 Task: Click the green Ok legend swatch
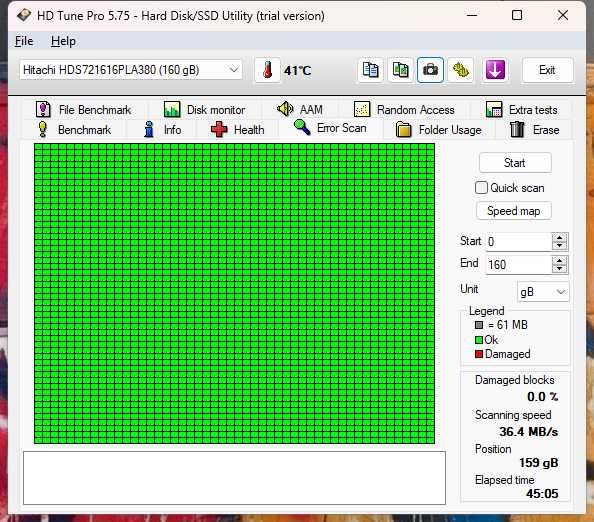[x=479, y=340]
